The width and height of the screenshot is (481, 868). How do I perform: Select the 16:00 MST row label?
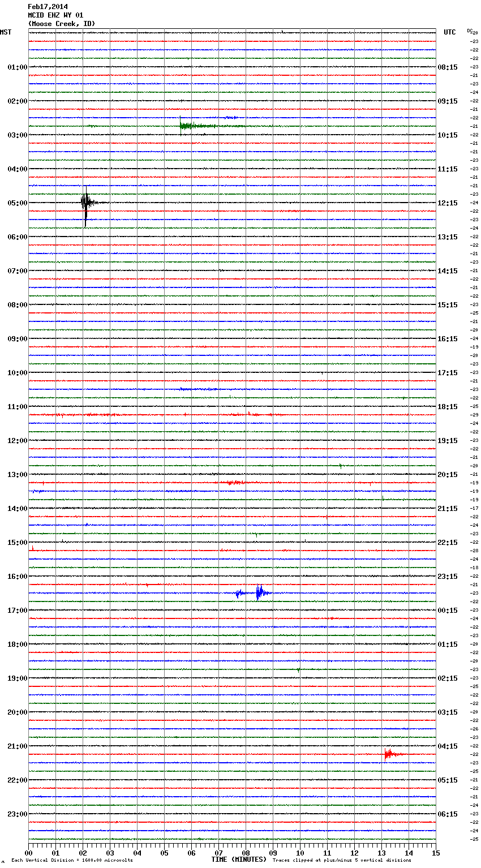pos(17,577)
